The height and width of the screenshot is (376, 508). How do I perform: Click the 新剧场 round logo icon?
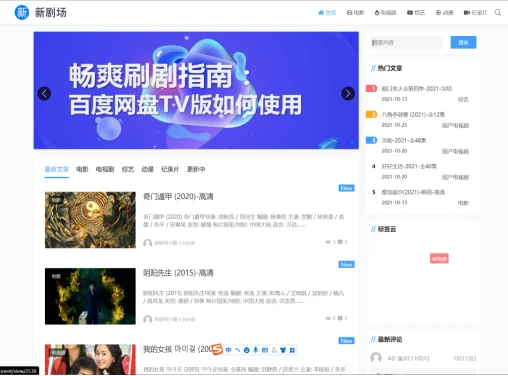[22, 13]
